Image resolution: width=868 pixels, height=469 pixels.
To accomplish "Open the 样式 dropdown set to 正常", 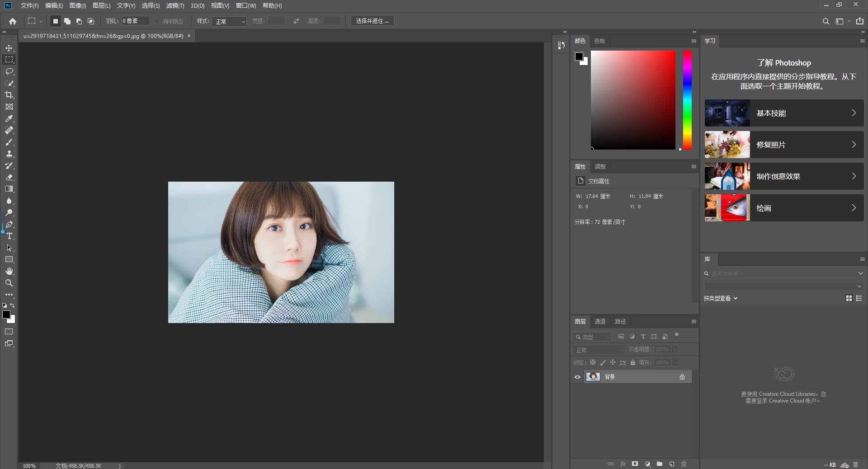I will click(x=229, y=21).
